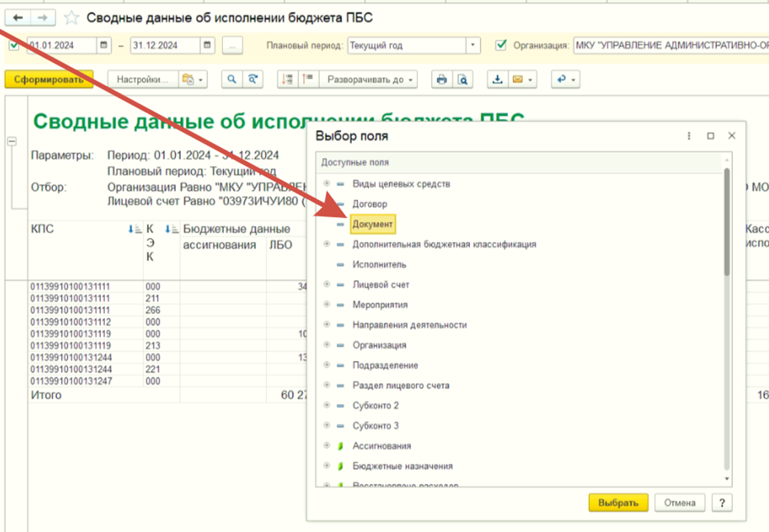Open period selection ellipsis button
Screen dimensions: 769x532
[232, 45]
